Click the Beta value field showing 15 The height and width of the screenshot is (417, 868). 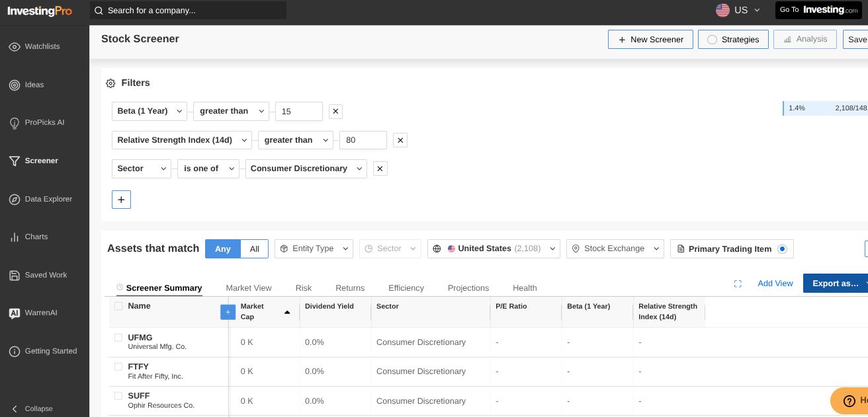(x=299, y=112)
